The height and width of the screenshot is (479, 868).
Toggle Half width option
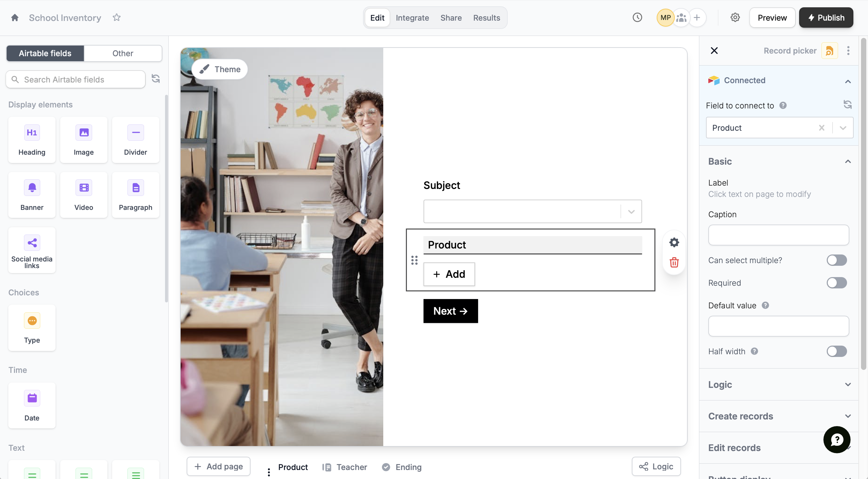[x=836, y=351]
